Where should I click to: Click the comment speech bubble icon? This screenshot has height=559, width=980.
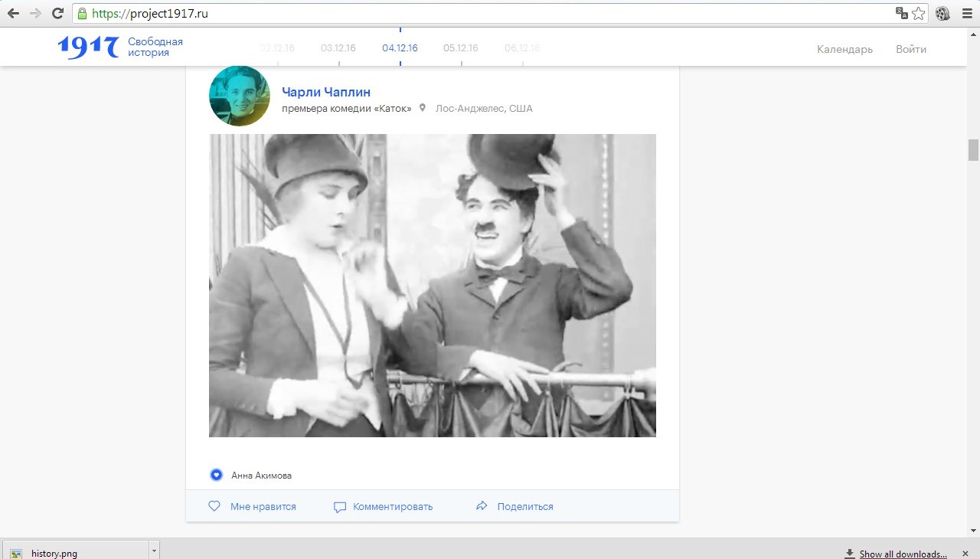coord(340,507)
